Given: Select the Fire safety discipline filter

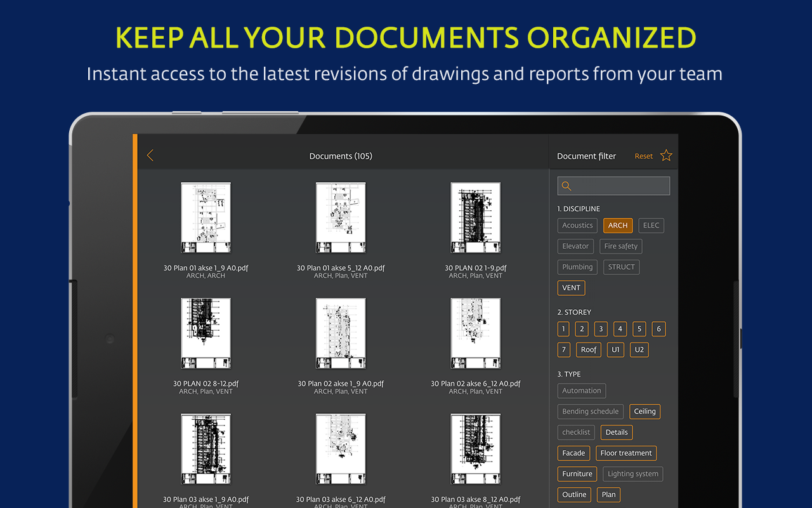Looking at the screenshot, I should point(620,246).
